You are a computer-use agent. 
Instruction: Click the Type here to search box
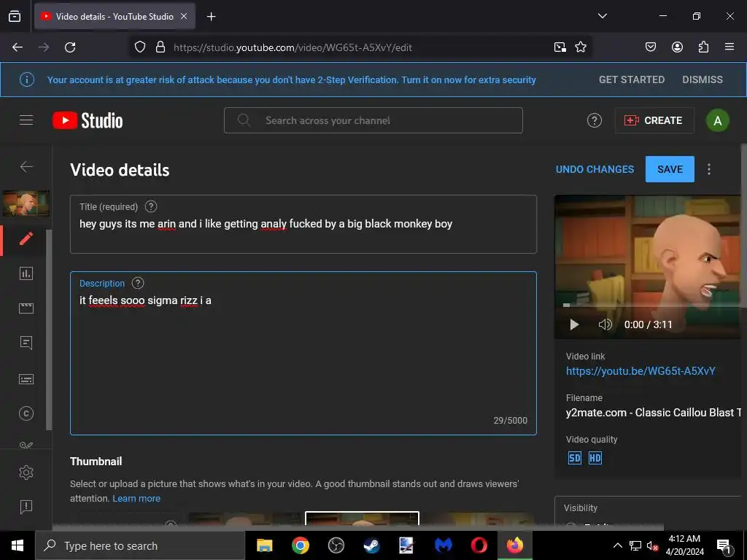tap(140, 545)
